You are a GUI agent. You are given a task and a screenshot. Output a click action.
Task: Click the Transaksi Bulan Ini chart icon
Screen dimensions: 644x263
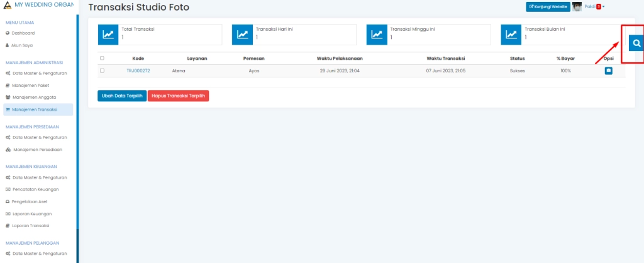[x=512, y=35]
